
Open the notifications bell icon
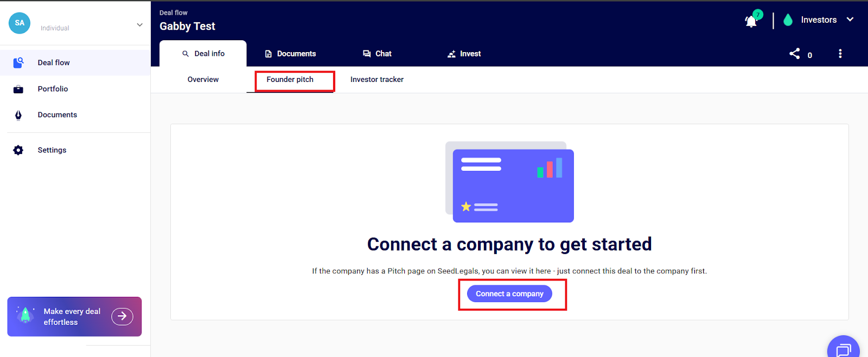[751, 21]
